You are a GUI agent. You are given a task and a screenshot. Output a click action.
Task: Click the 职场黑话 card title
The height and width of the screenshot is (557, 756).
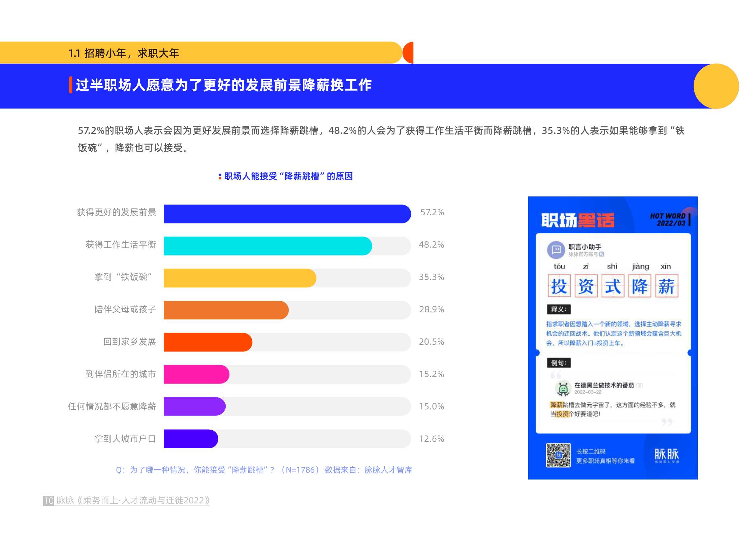coord(578,220)
